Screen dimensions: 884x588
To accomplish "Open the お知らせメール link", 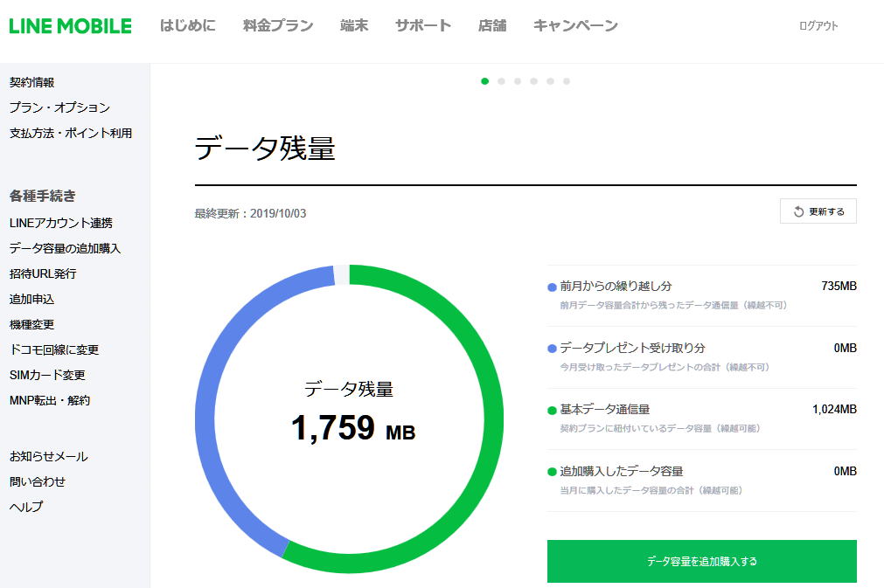I will 48,456.
